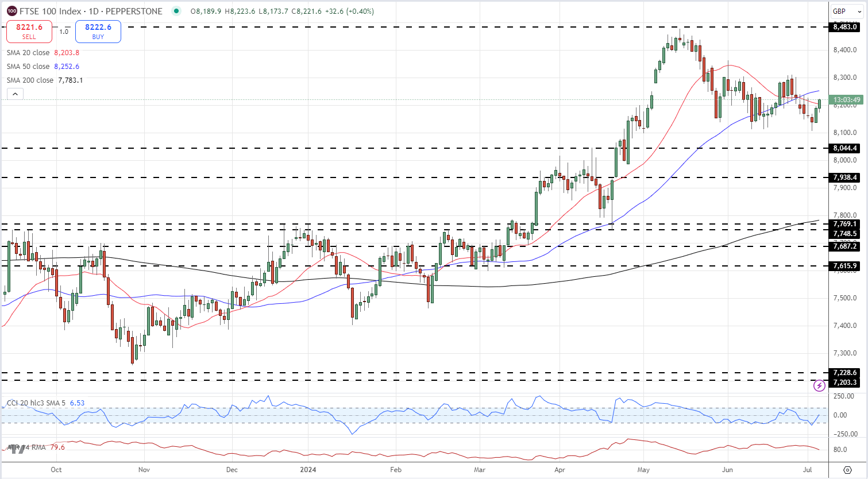Screen dimensions: 868x479
Task: Click the OHLC values in header
Action: coord(256,11)
